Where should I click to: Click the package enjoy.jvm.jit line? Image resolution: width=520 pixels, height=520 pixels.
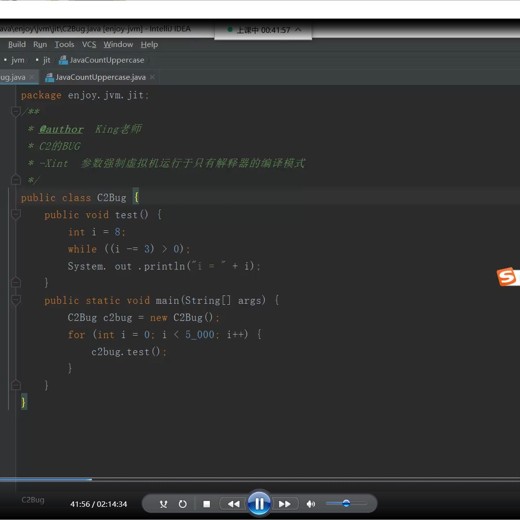click(x=85, y=95)
